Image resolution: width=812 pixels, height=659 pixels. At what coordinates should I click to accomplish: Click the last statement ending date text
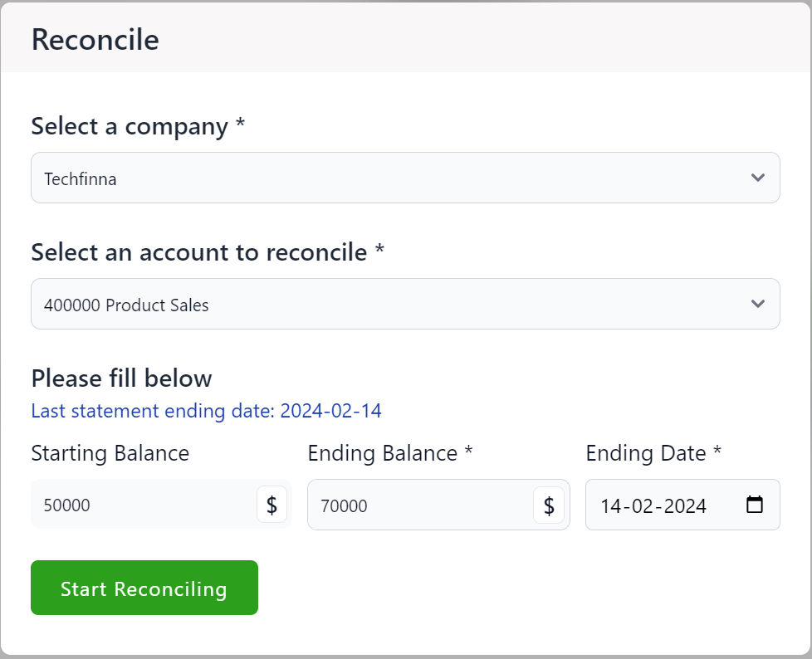[x=206, y=411]
